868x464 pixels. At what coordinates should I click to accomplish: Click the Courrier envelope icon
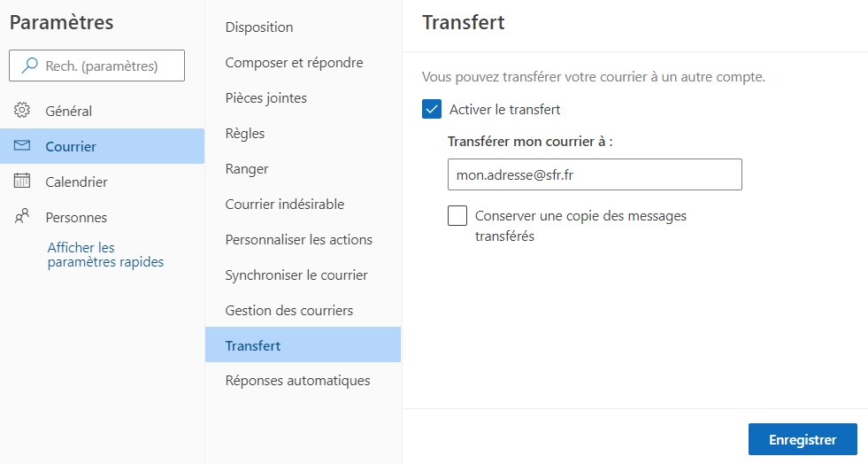(x=22, y=146)
